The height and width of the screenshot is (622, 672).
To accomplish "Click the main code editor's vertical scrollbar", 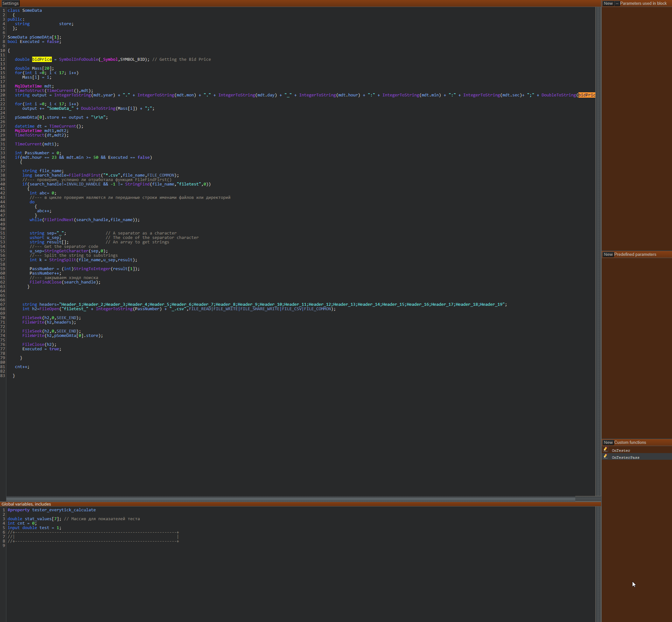I will [598, 251].
